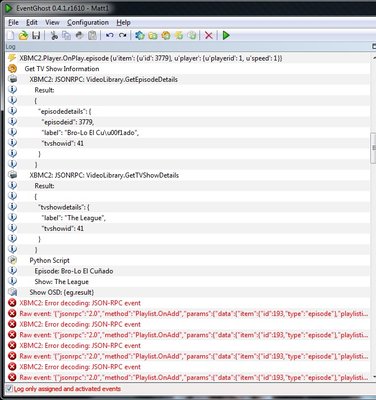The image size is (376, 400).
Task: Cut the selected item with scissors icon
Action: pos(54,35)
